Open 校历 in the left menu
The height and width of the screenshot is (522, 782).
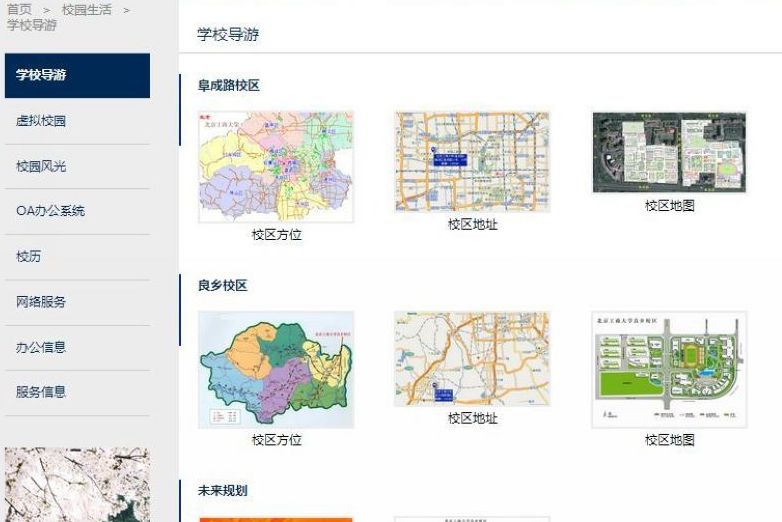[29, 256]
